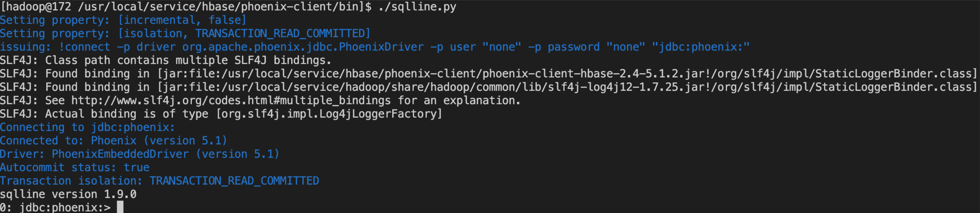Click the [org.slf4j.impl.Log4jLoggerFactory] binding type
The width and height of the screenshot is (980, 213).
pos(329,114)
